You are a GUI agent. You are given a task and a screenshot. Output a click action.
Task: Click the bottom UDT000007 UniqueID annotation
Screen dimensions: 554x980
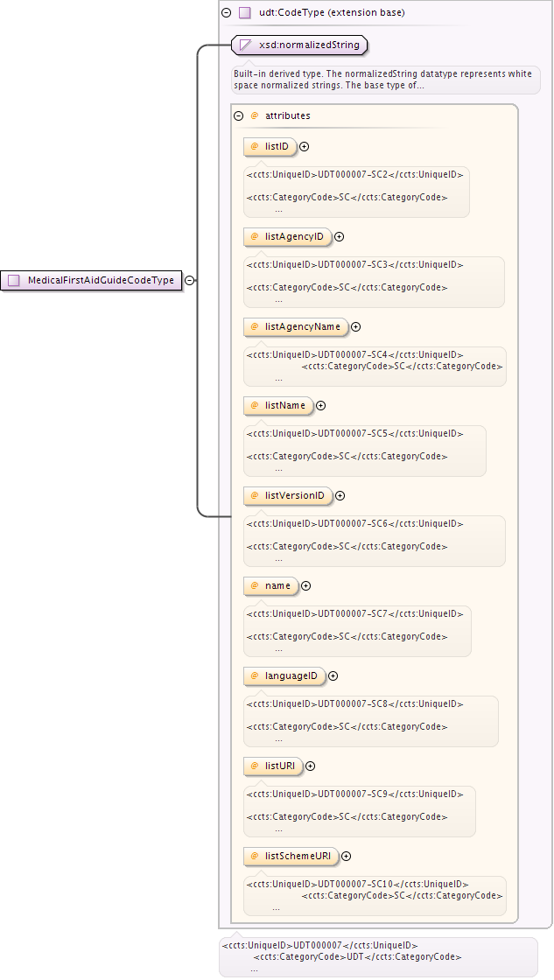point(320,946)
